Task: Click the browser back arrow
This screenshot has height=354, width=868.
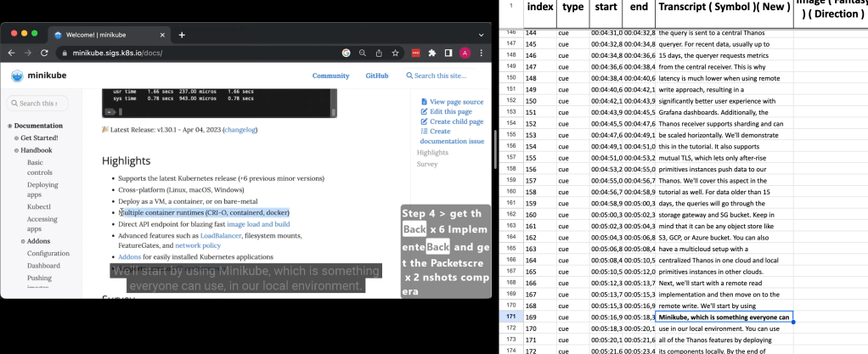Action: coord(12,53)
